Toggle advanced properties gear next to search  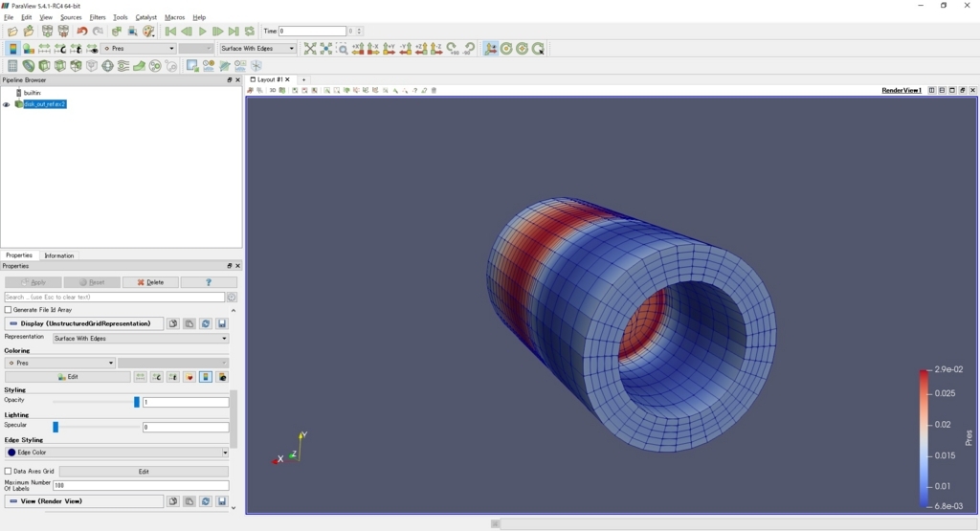click(x=232, y=297)
